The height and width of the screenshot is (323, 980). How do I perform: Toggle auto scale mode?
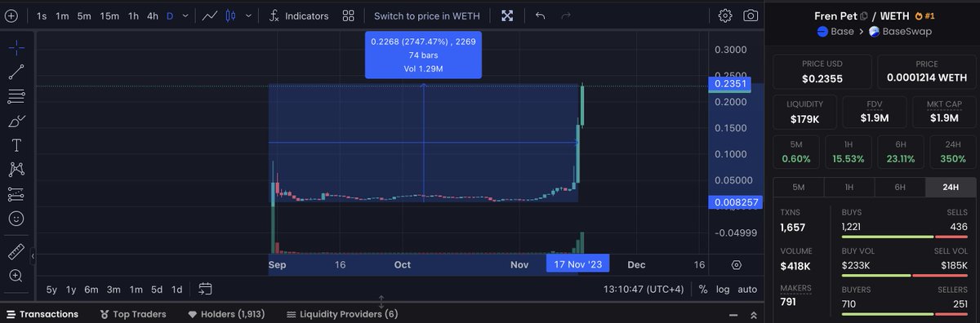pos(747,289)
